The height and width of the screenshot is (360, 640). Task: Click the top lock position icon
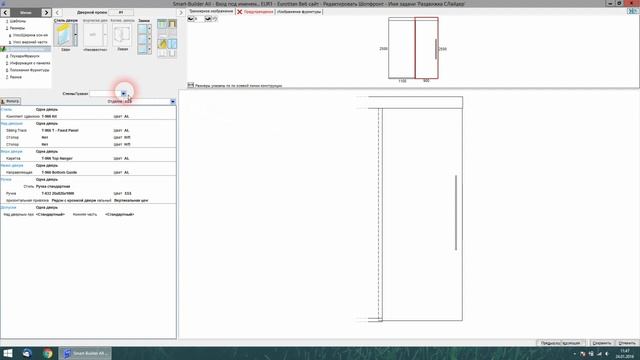point(142,29)
